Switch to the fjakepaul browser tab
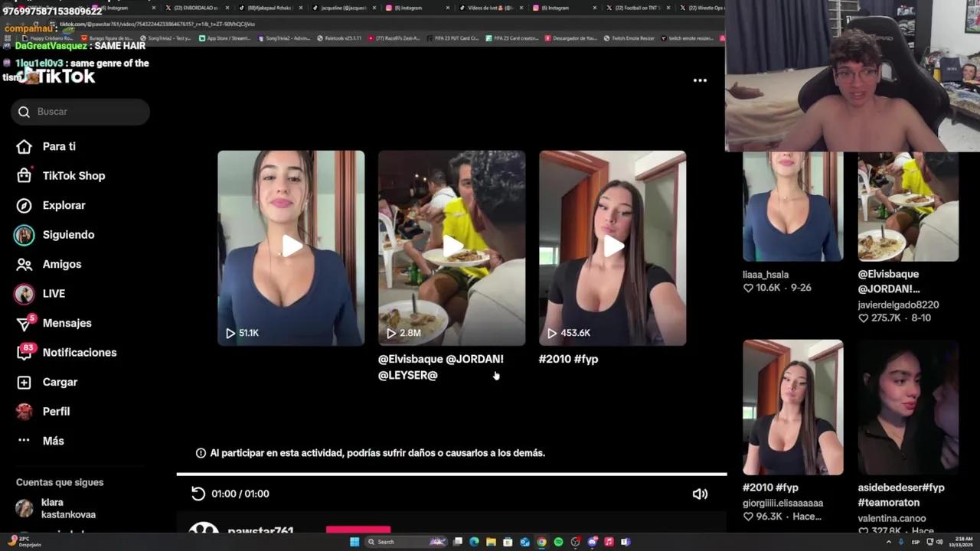This screenshot has height=551, width=980. pos(267,8)
